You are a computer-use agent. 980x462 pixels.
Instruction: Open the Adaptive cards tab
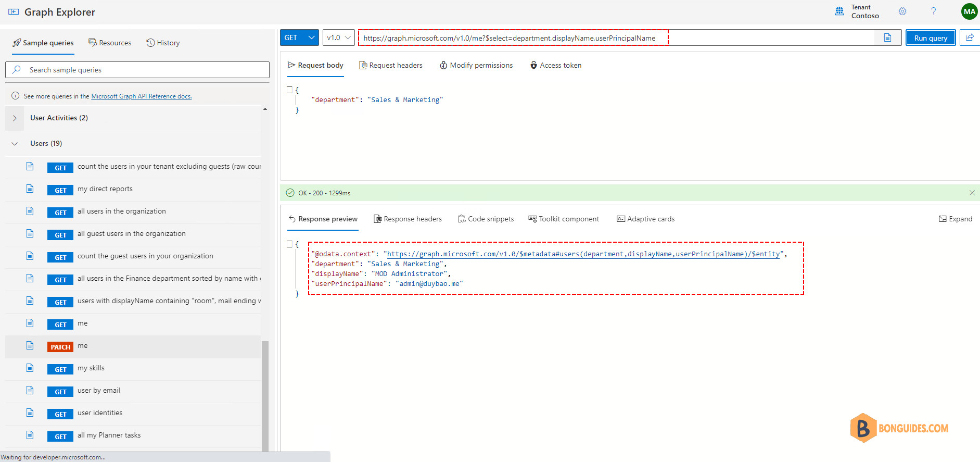coord(645,219)
